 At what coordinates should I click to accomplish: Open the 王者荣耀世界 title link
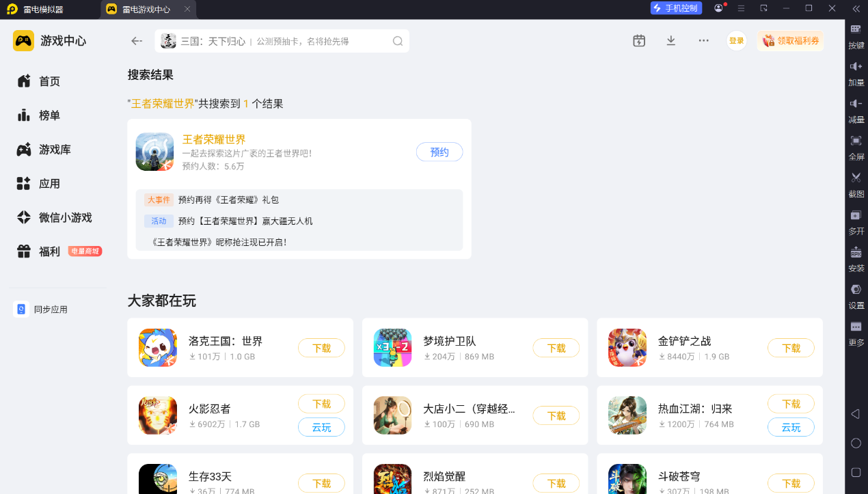coord(214,140)
